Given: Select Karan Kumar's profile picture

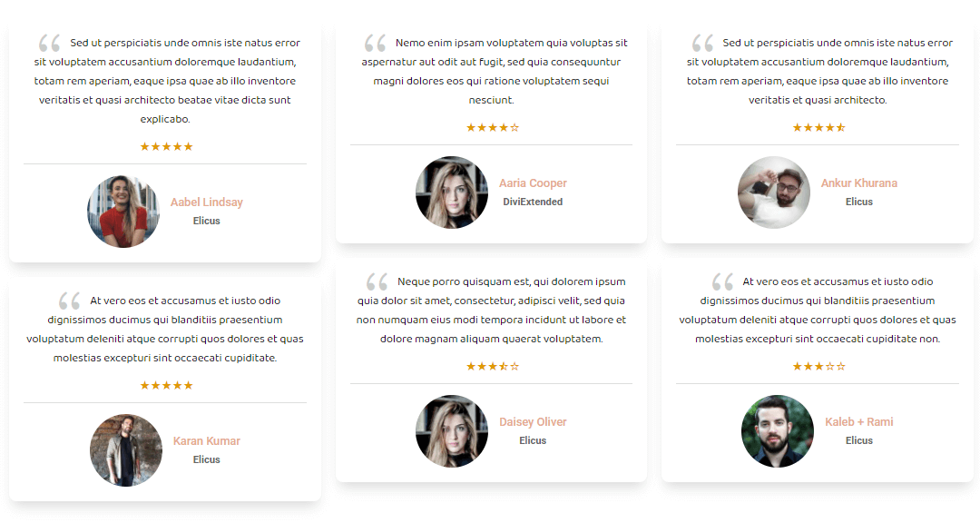Looking at the screenshot, I should (126, 450).
